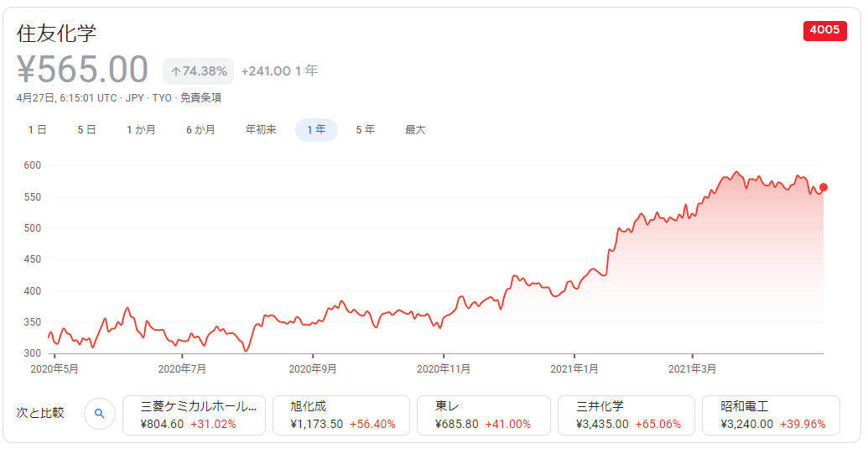Viewport: 868px width, 449px height.
Task: Open the 免責条項 disclaimer link
Action: pos(201,98)
